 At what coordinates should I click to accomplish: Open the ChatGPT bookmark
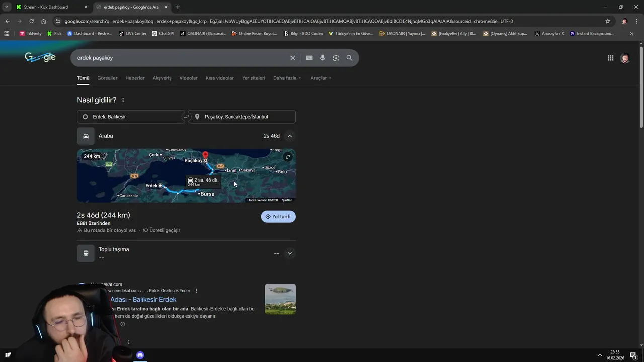tap(163, 34)
